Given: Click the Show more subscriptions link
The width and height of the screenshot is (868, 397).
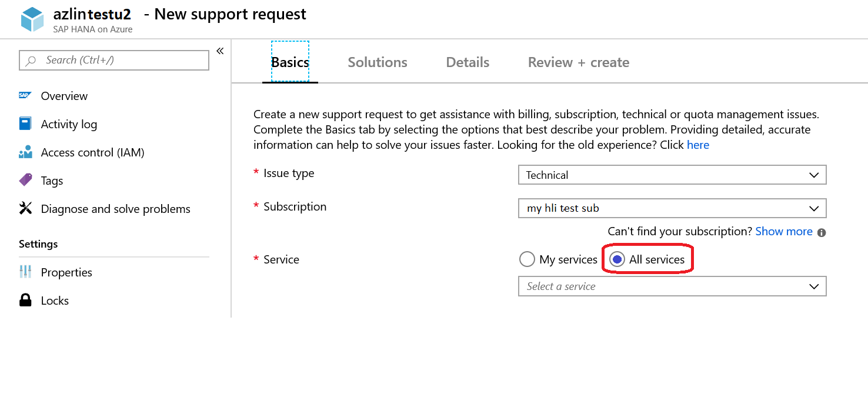Looking at the screenshot, I should [784, 231].
